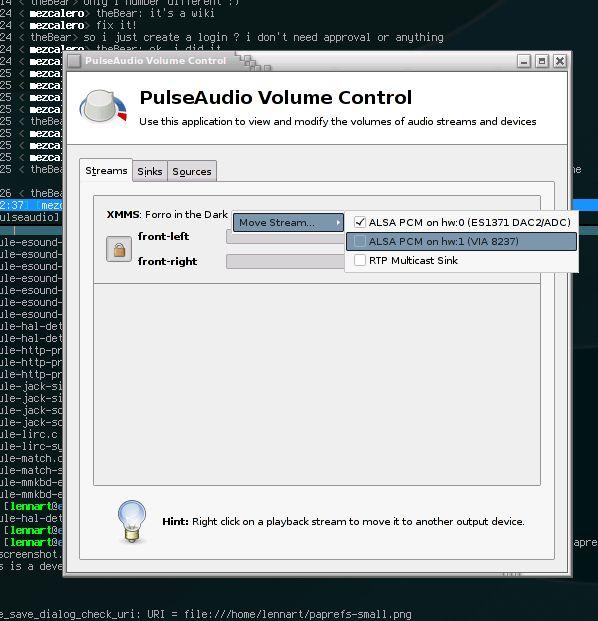Adjust the front-left volume slider
The image size is (598, 621).
[285, 237]
